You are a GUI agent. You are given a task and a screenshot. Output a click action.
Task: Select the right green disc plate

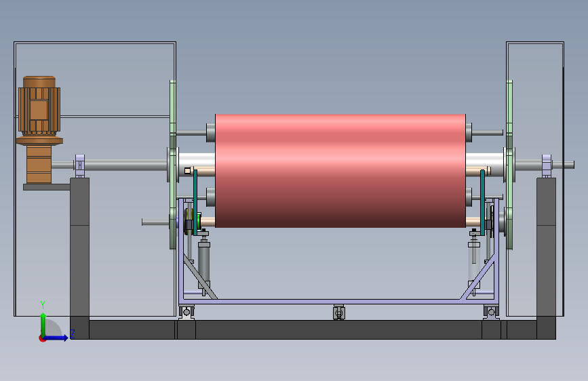pyautogui.click(x=509, y=165)
